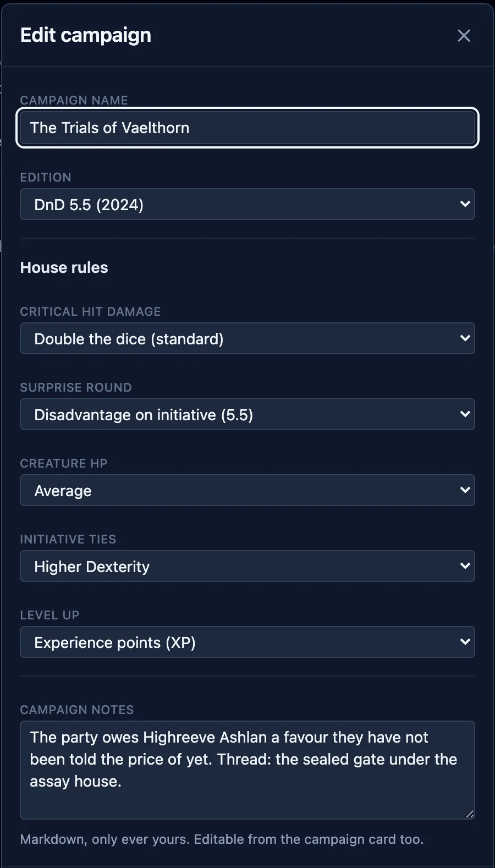The width and height of the screenshot is (495, 868).
Task: Open the Average creature HP selector
Action: pyautogui.click(x=248, y=490)
